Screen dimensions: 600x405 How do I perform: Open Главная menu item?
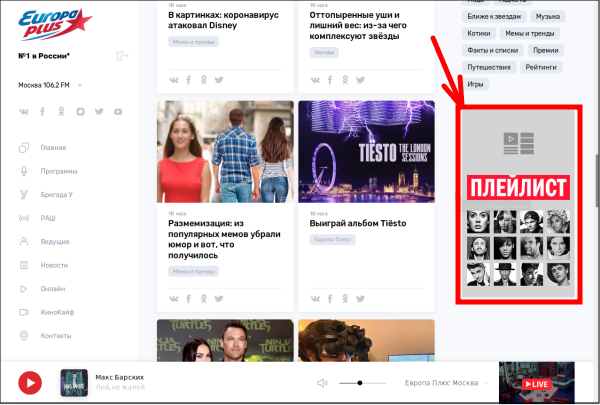(53, 148)
